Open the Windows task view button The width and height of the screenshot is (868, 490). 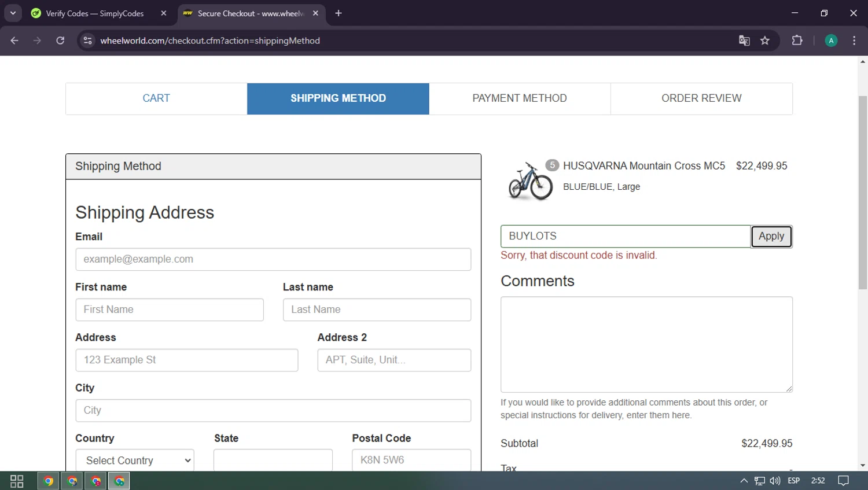pyautogui.click(x=17, y=481)
